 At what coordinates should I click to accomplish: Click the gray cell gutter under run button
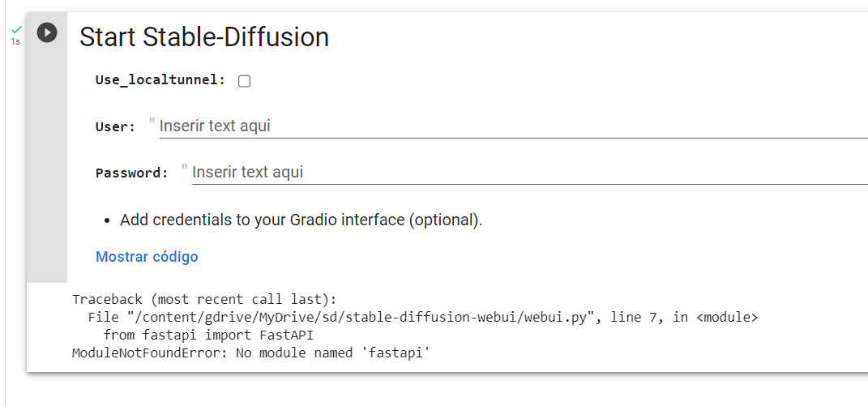(47, 166)
